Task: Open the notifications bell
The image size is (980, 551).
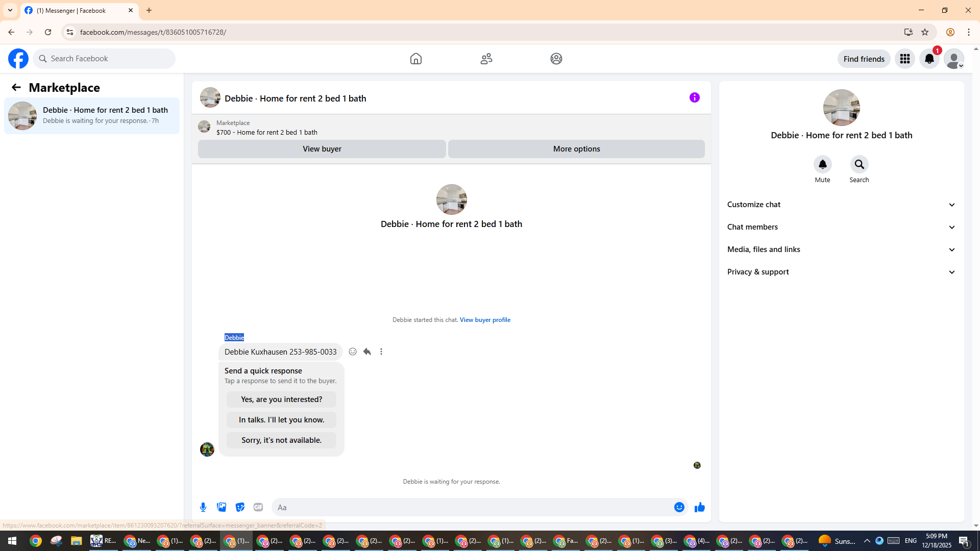Action: 929,59
